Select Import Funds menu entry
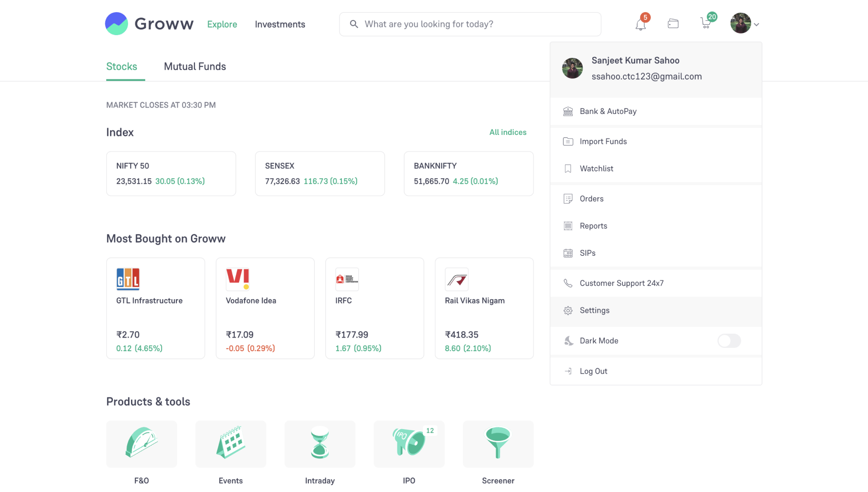Viewport: 868px width, 492px height. coord(656,141)
